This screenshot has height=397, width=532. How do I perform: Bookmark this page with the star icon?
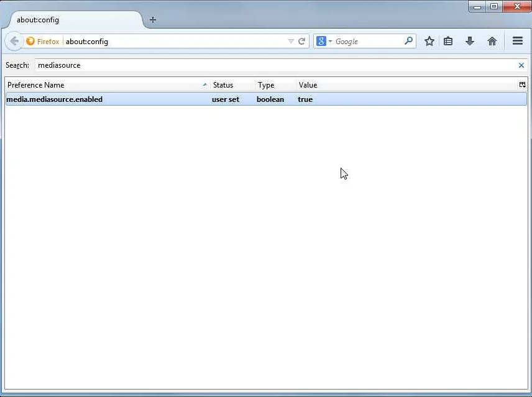429,42
